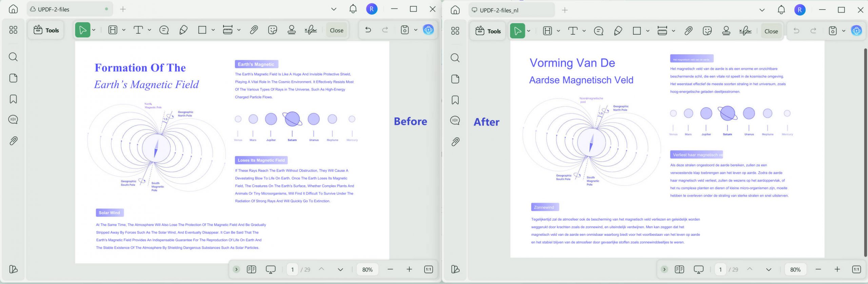Viewport: 868px width, 284px height.
Task: Expand measure tool options in right window
Action: [x=673, y=31]
